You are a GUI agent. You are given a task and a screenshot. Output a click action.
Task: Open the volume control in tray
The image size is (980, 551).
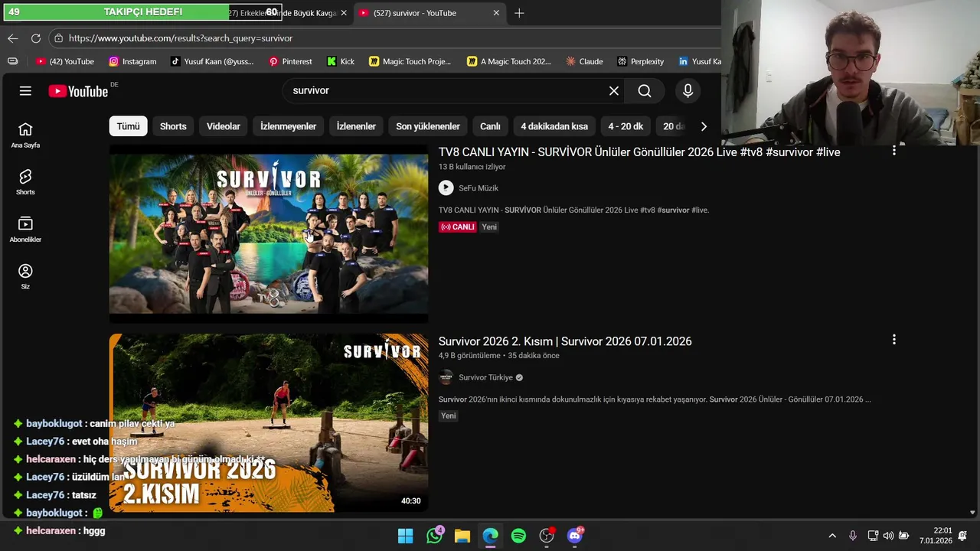tap(888, 536)
